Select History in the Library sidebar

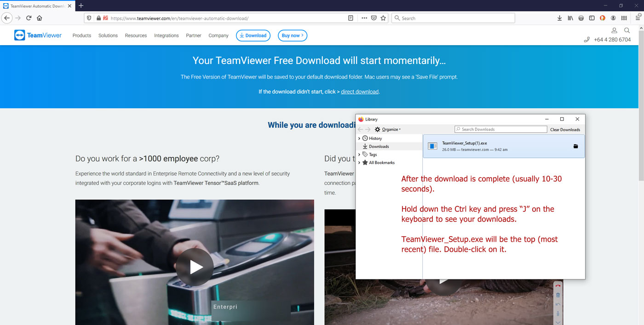375,139
